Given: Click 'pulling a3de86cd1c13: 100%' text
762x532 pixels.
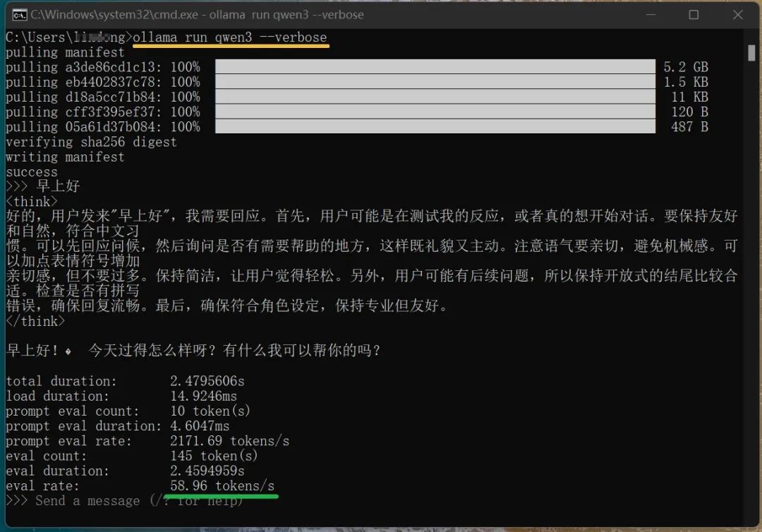Looking at the screenshot, I should 103,66.
